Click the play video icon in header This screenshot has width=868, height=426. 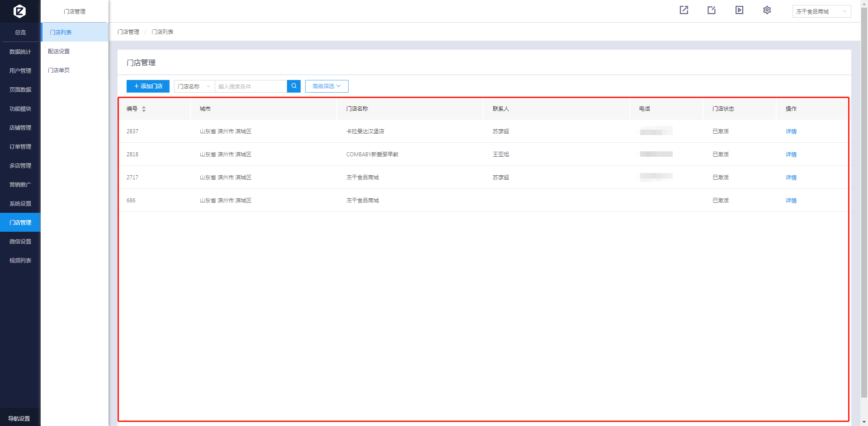[x=739, y=10]
